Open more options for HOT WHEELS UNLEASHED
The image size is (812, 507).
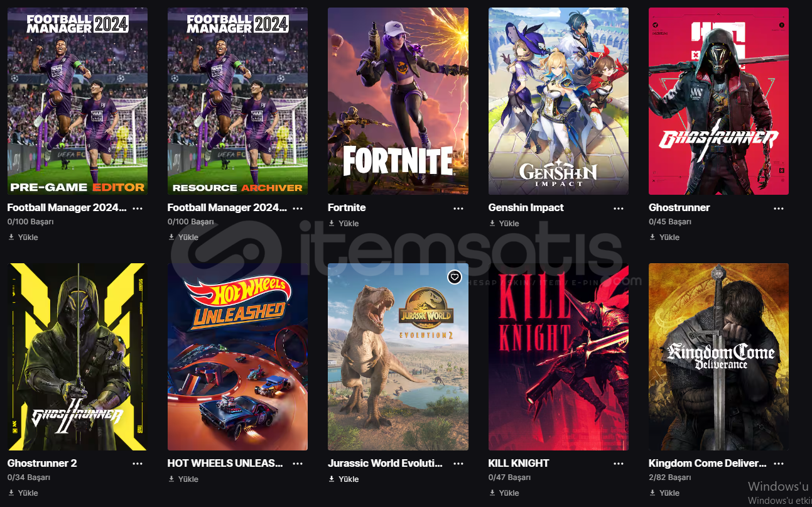point(298,464)
